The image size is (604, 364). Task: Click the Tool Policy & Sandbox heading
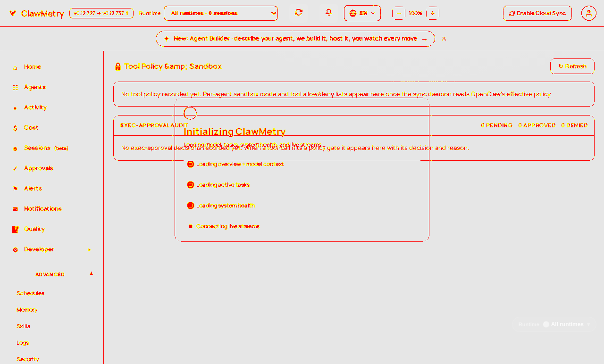[173, 66]
